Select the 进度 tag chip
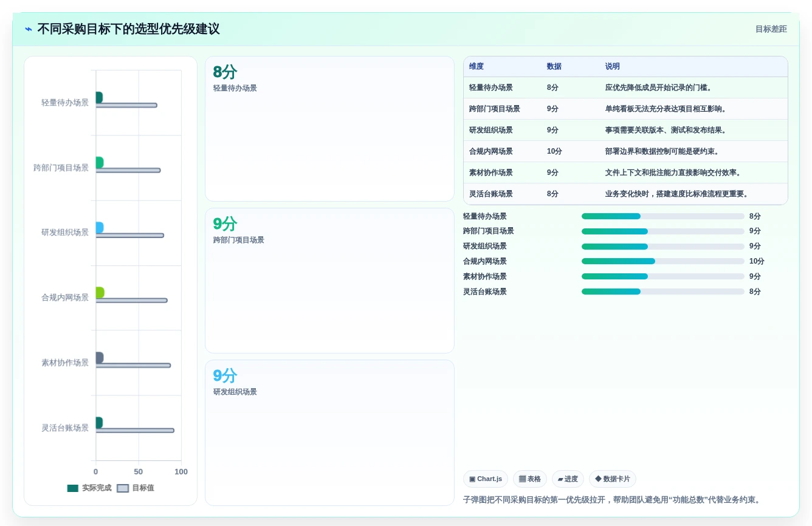Screen dimensions: 812x526 (568, 479)
